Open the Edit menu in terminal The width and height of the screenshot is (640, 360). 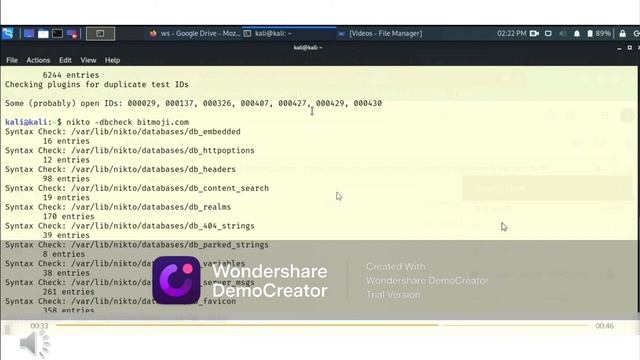coord(65,60)
